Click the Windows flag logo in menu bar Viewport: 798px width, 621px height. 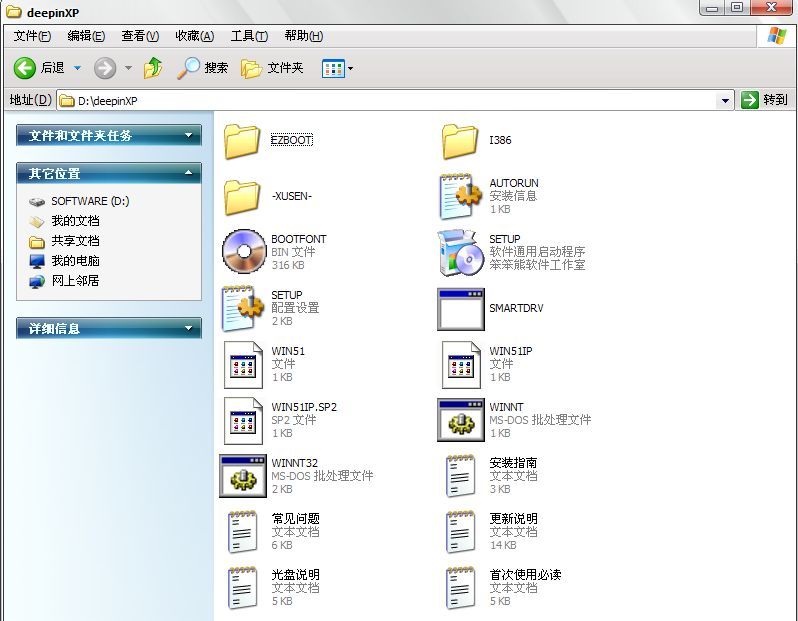click(777, 36)
